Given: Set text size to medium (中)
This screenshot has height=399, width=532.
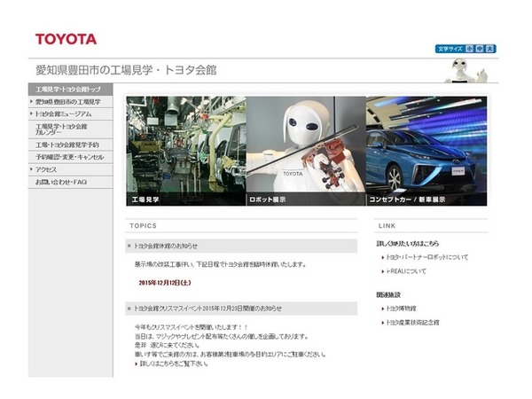Looking at the screenshot, I should point(480,49).
